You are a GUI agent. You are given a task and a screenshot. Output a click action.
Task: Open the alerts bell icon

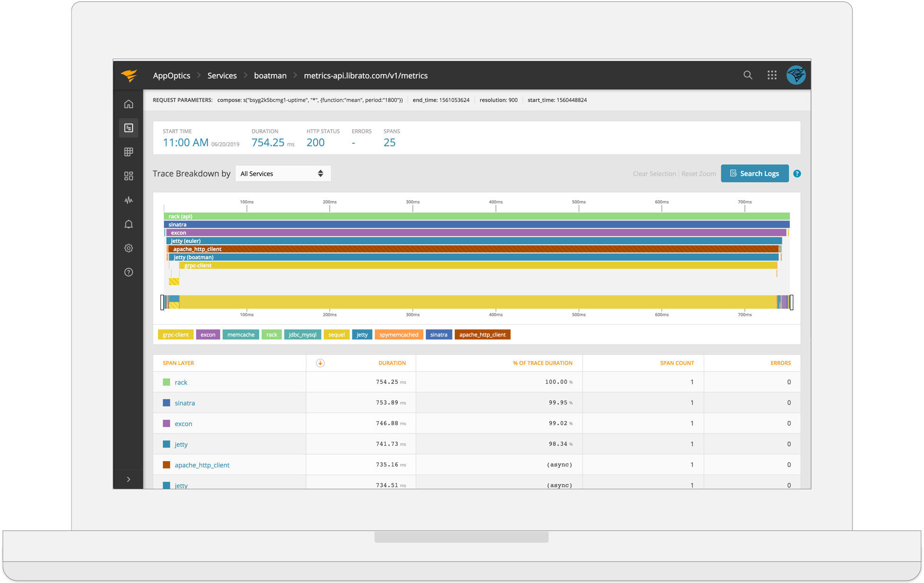click(x=128, y=224)
